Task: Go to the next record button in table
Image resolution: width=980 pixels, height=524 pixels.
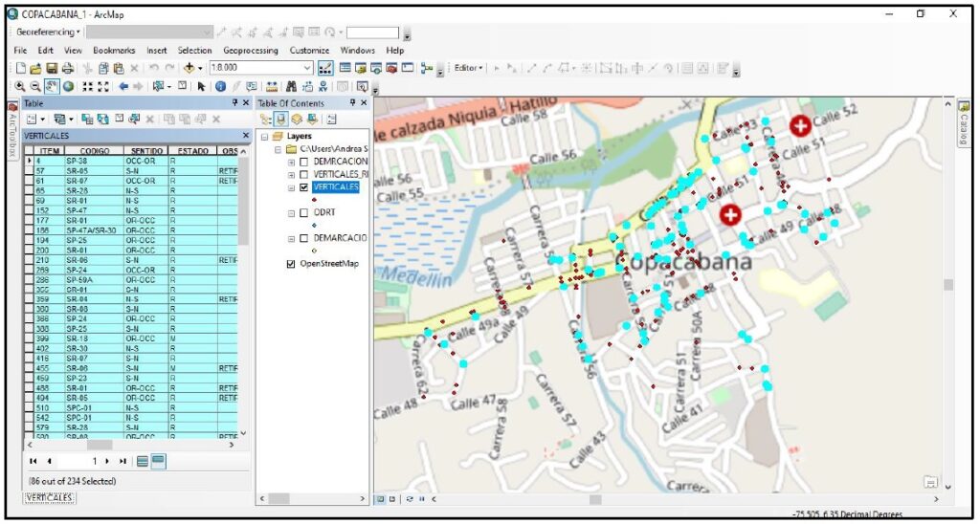Action: 107,462
